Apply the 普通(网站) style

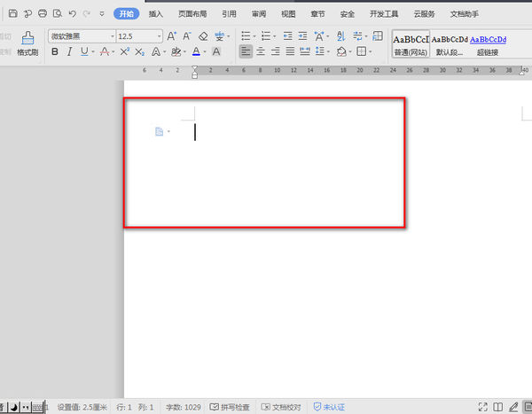pos(411,44)
